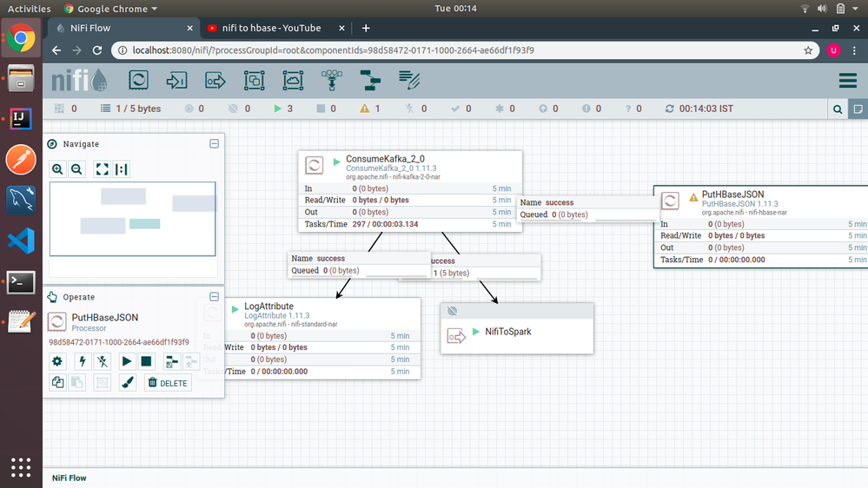The width and height of the screenshot is (868, 488).
Task: Click the last-refreshed status icon
Action: click(669, 109)
